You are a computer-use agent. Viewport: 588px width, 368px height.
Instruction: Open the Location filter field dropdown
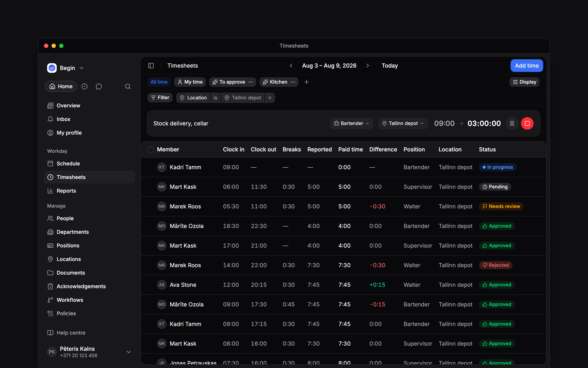click(x=193, y=98)
